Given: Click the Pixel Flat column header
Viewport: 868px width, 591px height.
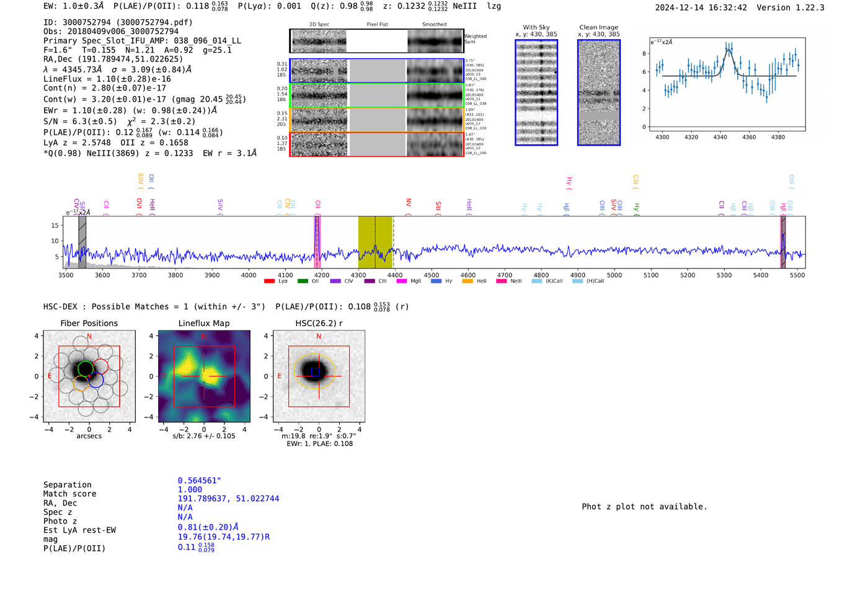Looking at the screenshot, I should pyautogui.click(x=377, y=25).
